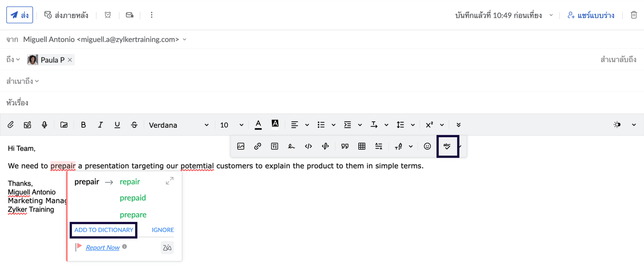Viewport: 644px width, 270px height.
Task: Start voice recording with microphone icon
Action: point(44,125)
